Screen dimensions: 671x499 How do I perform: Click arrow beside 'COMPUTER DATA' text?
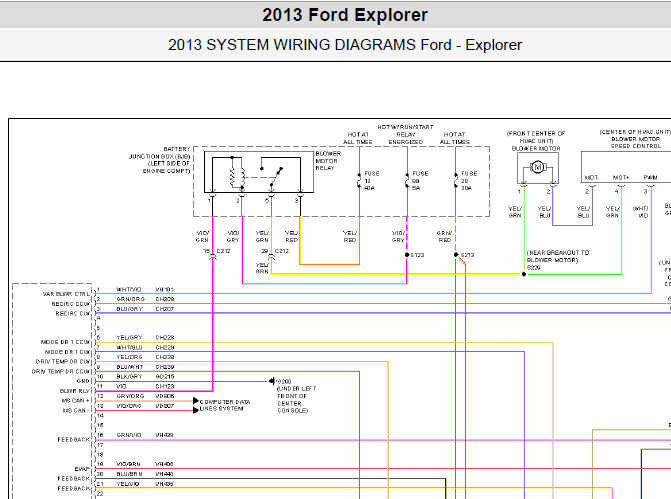(x=196, y=401)
